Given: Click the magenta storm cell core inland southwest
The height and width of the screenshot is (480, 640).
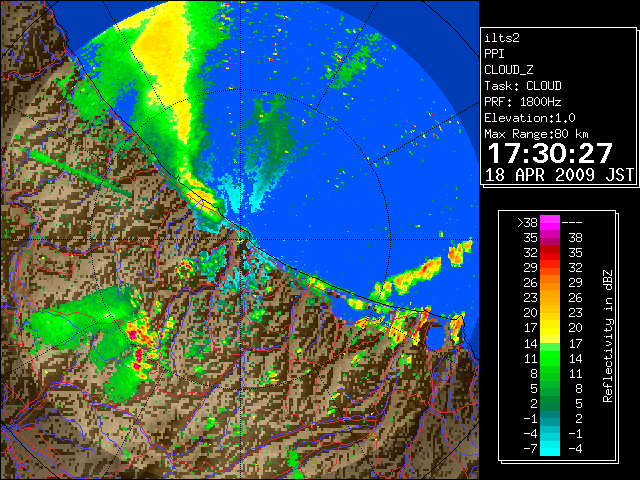Looking at the screenshot, I should [138, 357].
